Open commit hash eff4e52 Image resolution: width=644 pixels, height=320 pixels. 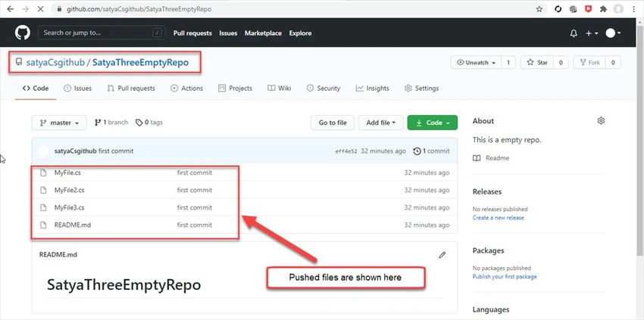coord(346,151)
